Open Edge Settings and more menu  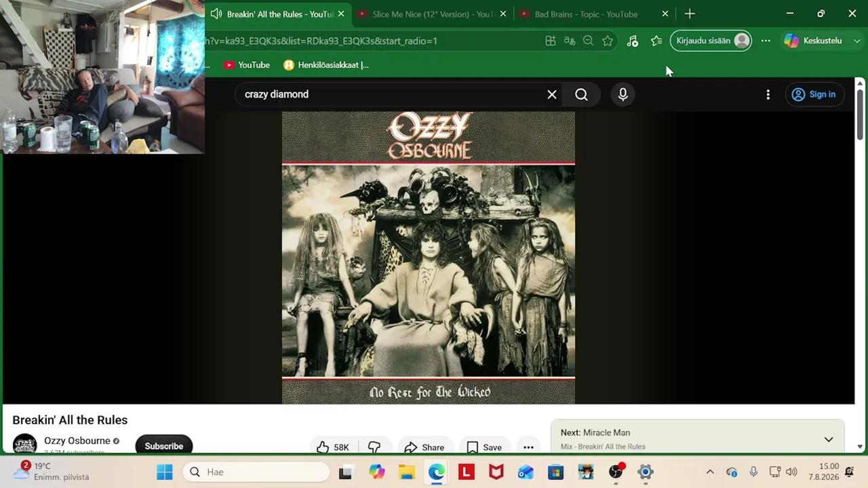coord(766,41)
